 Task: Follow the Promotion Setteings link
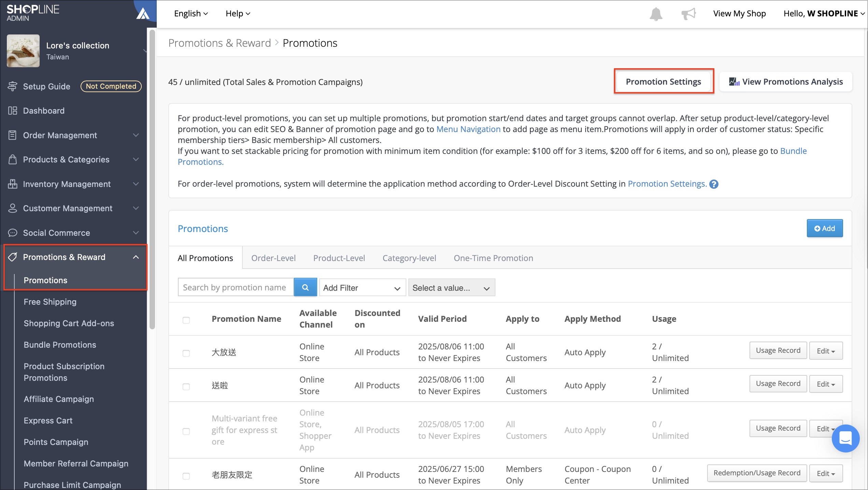click(x=667, y=184)
